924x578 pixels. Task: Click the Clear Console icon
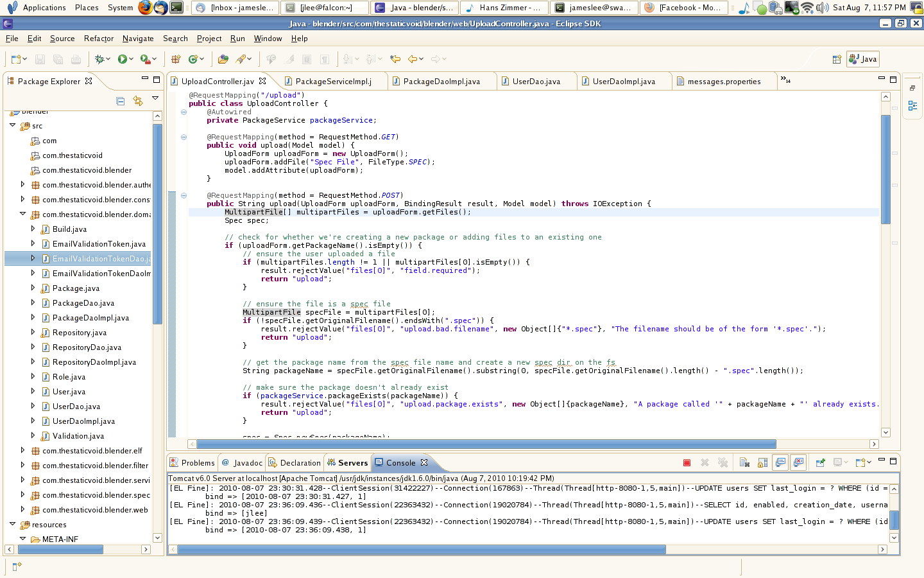[x=744, y=462]
